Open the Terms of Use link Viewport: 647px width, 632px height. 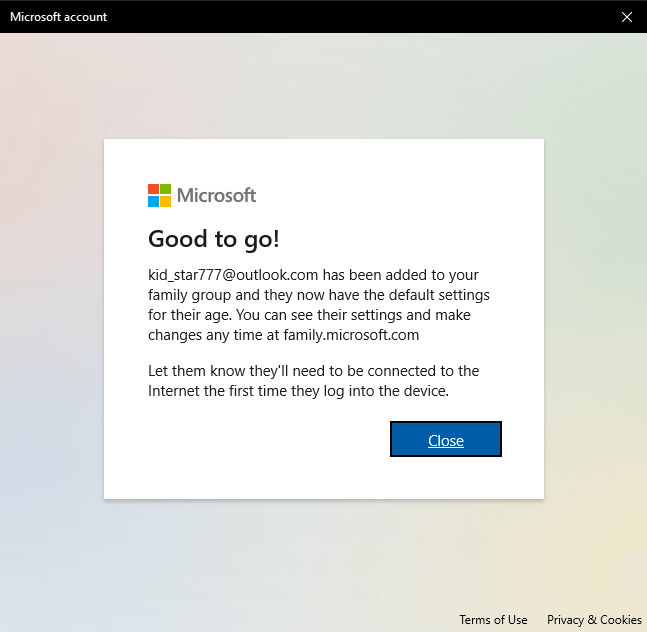point(493,620)
